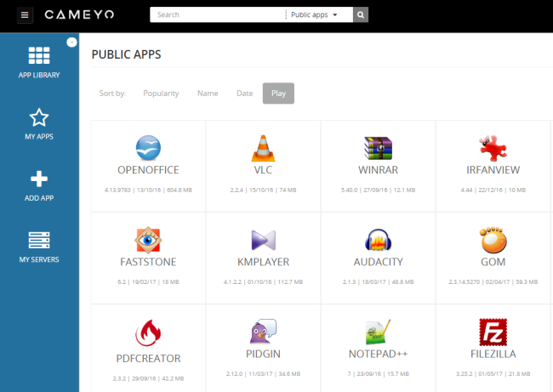The width and height of the screenshot is (553, 392).
Task: Click the WinRAR books icon
Action: pos(378,148)
